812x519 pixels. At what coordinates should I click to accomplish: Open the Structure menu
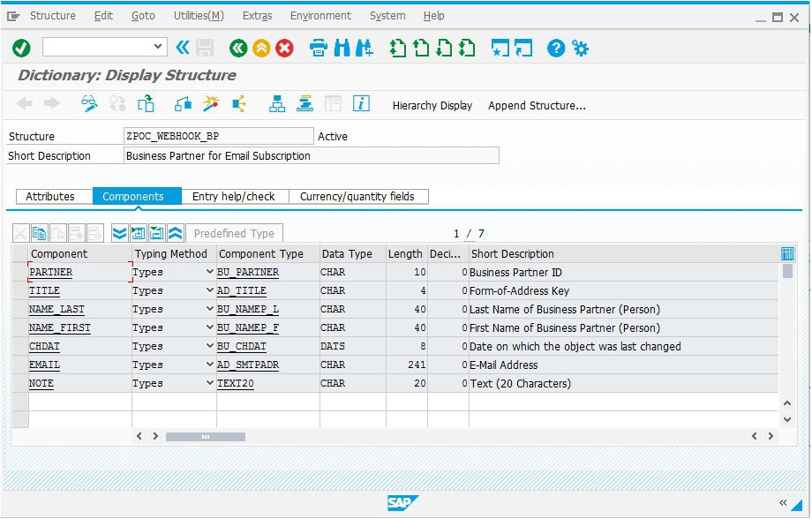click(53, 16)
